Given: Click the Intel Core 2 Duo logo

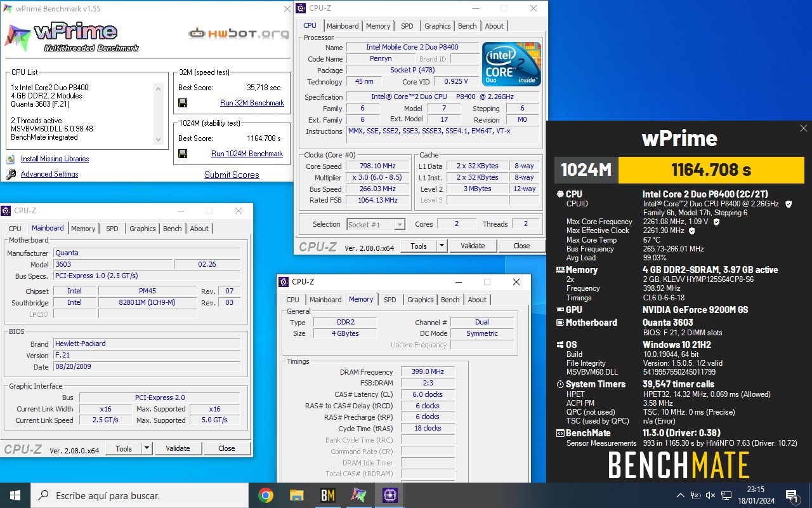Looking at the screenshot, I should tap(511, 64).
